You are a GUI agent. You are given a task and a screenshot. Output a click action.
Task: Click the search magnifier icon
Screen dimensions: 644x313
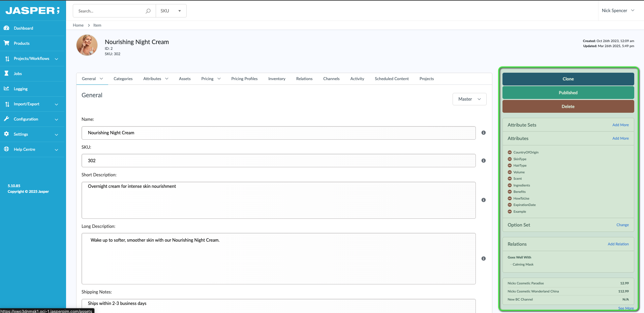[148, 11]
